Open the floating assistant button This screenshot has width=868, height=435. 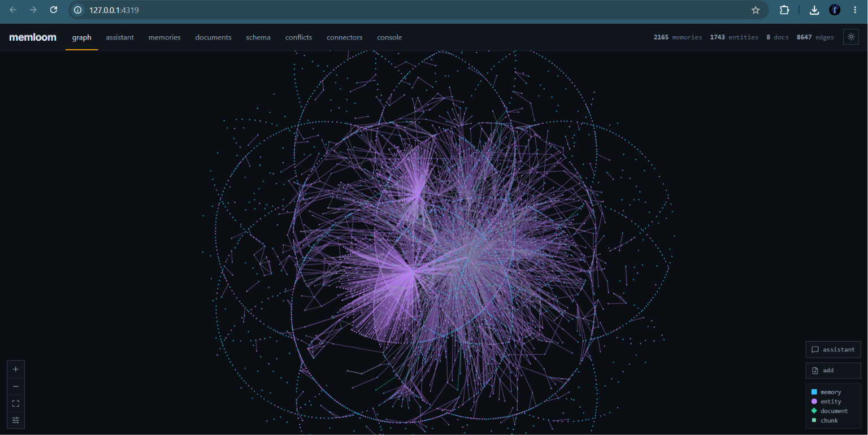click(x=833, y=350)
